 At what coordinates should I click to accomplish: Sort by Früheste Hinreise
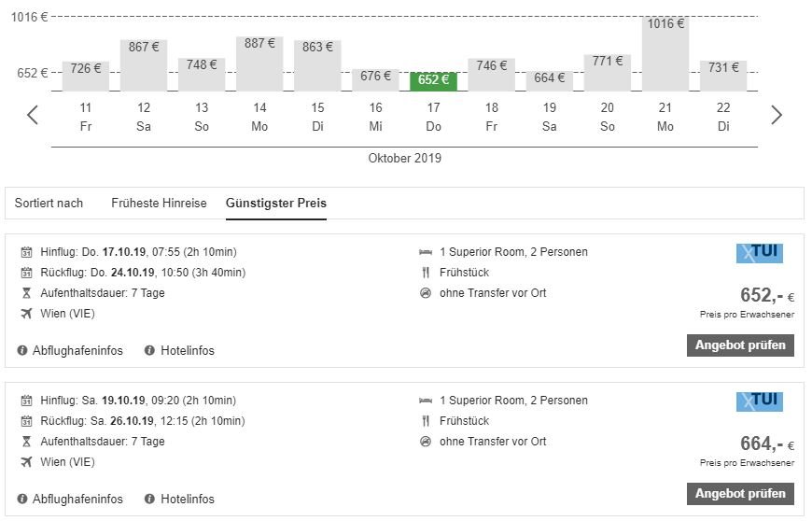click(159, 203)
